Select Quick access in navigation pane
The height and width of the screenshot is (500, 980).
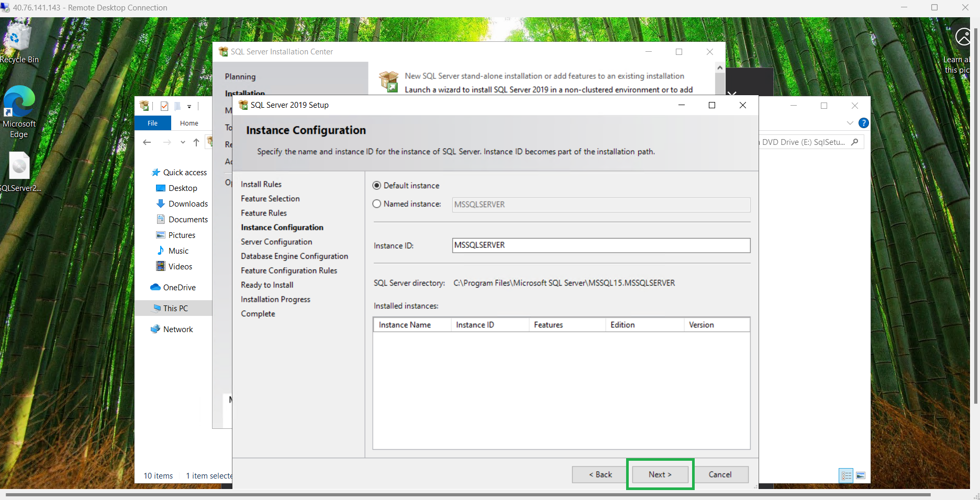coord(179,173)
